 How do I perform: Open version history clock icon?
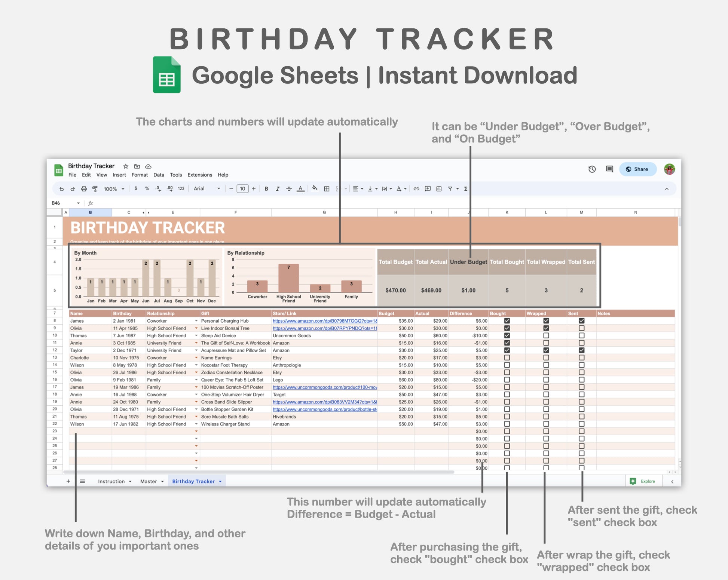pos(592,169)
